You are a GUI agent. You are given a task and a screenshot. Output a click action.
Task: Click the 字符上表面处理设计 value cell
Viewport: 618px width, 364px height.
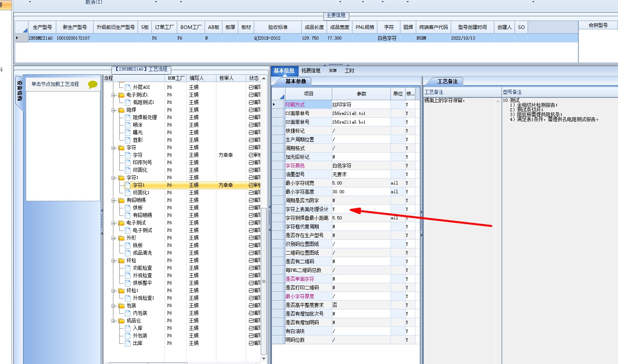pos(361,209)
